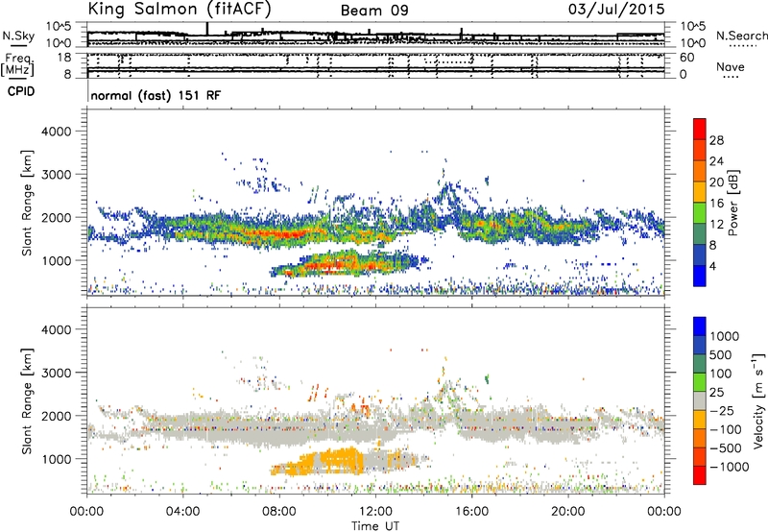Viewport: 768px width, 532px height.
Task: Click the 'Velocity [m s⁻¹]' colorbar label
Action: tap(758, 400)
